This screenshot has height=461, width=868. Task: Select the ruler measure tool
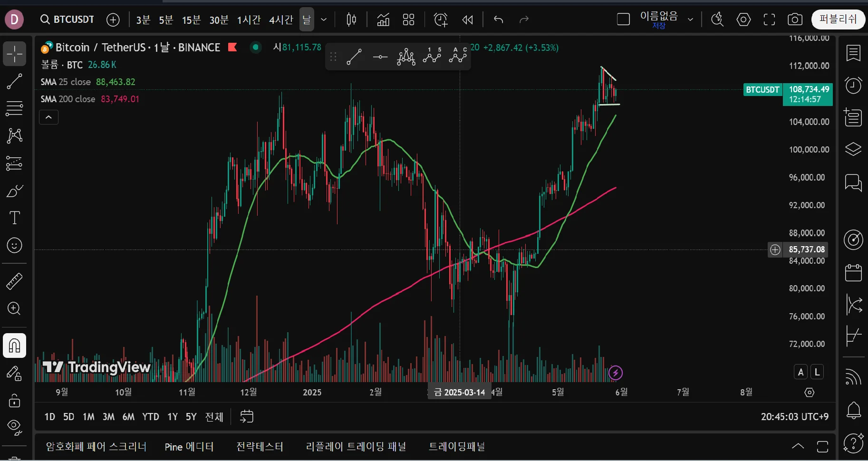point(15,281)
